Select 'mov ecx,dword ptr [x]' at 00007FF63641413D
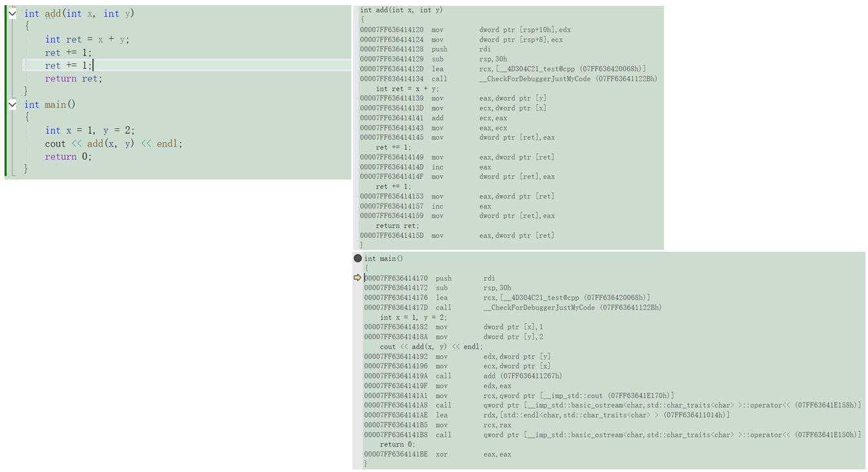 [x=453, y=108]
